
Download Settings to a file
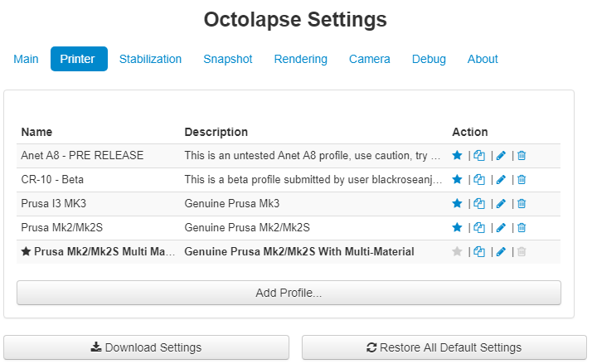[146, 347]
